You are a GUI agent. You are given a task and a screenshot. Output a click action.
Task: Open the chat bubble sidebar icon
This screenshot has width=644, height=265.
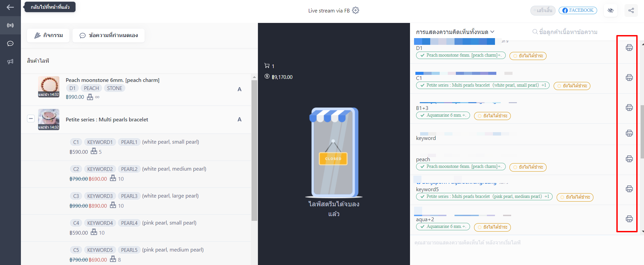click(x=10, y=43)
